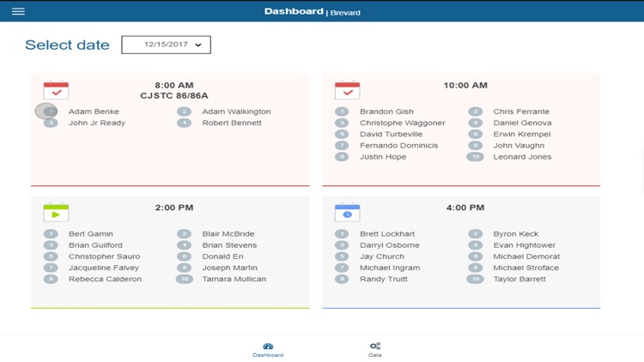Click the 8:00 AM completed calendar icon
The height and width of the screenshot is (362, 644).
56,90
